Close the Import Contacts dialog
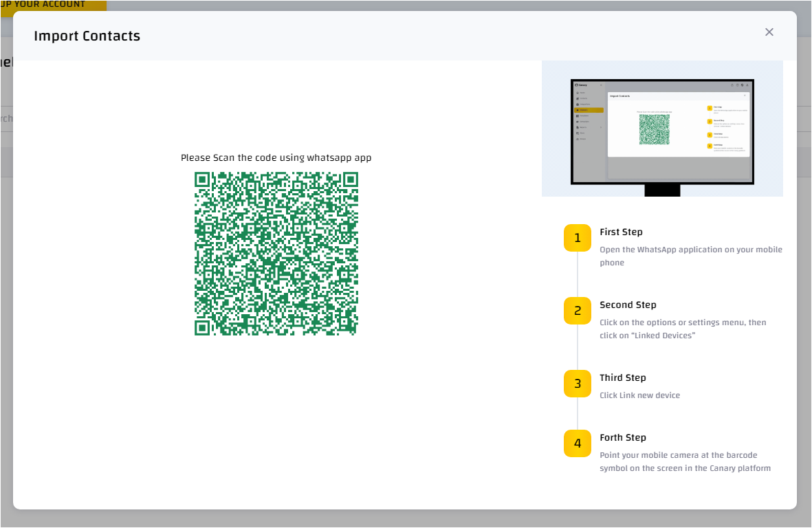Image resolution: width=812 pixels, height=528 pixels. [769, 32]
